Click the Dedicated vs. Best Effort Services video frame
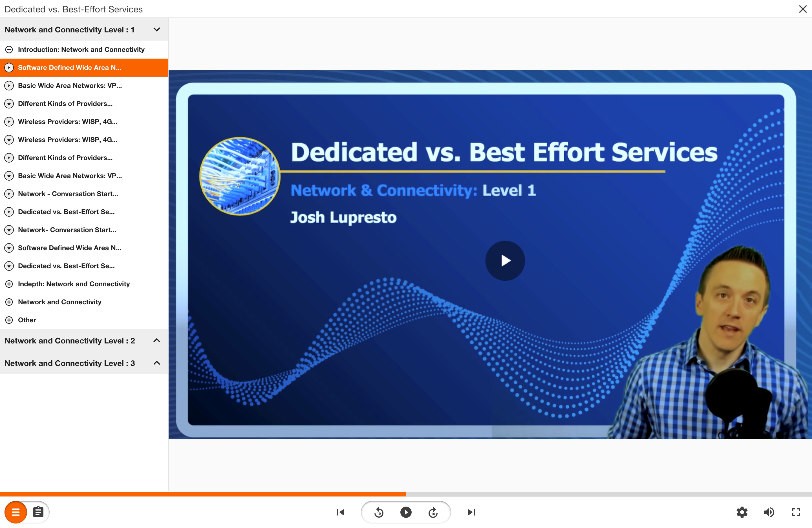The width and height of the screenshot is (812, 528). pyautogui.click(x=490, y=255)
